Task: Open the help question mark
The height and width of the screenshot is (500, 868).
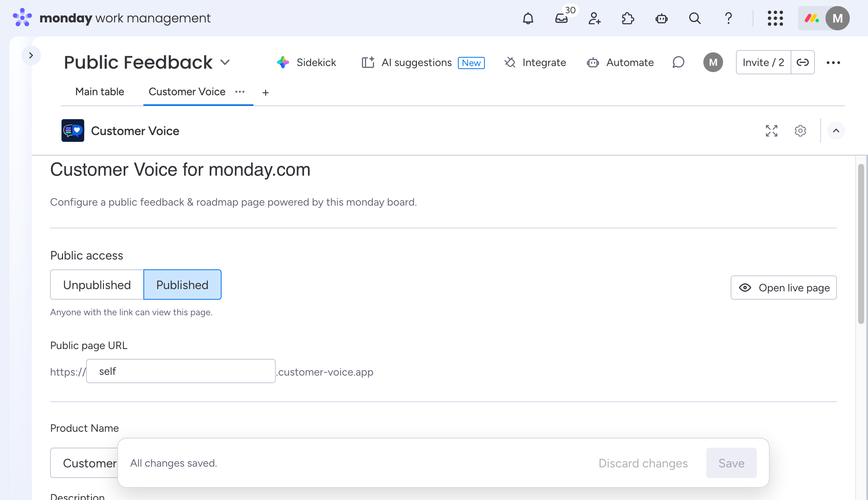Action: pyautogui.click(x=728, y=18)
